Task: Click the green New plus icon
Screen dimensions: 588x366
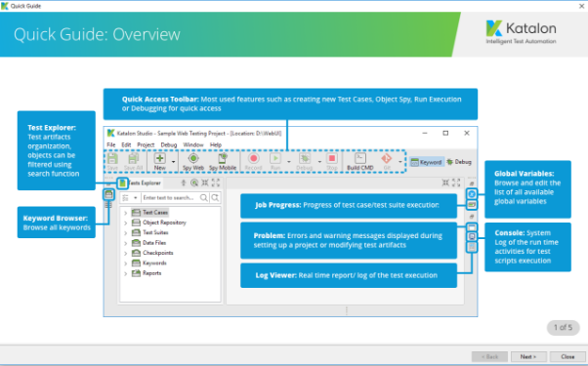Action: (160, 158)
